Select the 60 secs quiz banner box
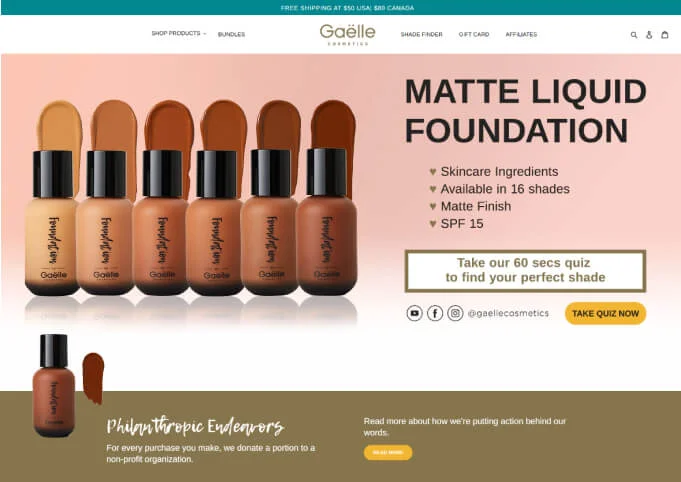Image resolution: width=681 pixels, height=482 pixels. tap(525, 271)
